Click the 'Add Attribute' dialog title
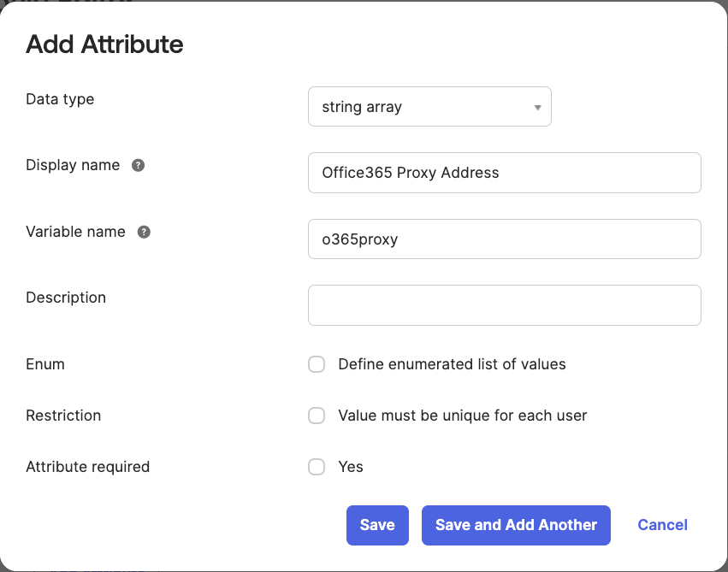 click(104, 44)
